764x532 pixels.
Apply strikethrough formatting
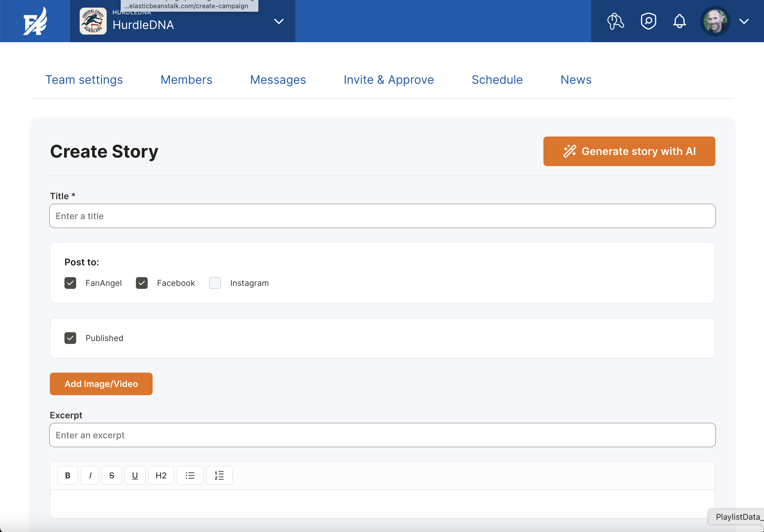(x=112, y=475)
